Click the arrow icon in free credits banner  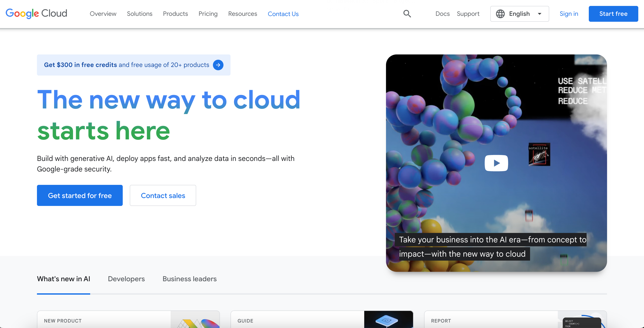click(x=218, y=65)
